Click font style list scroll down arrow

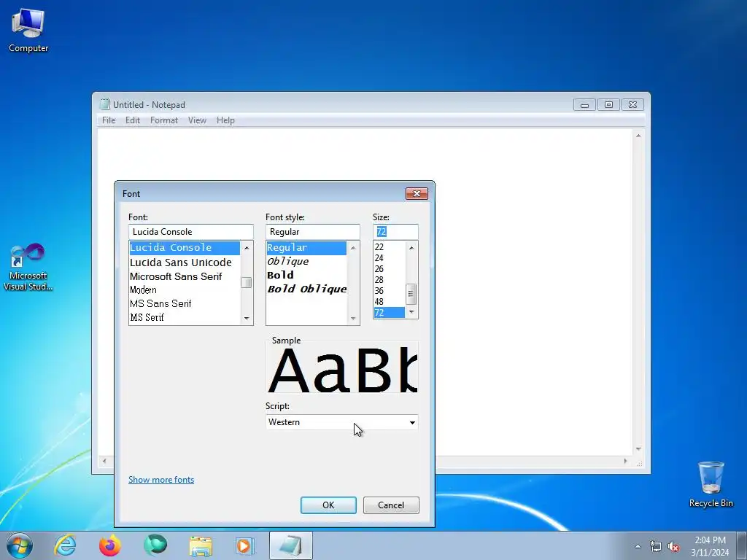point(353,318)
